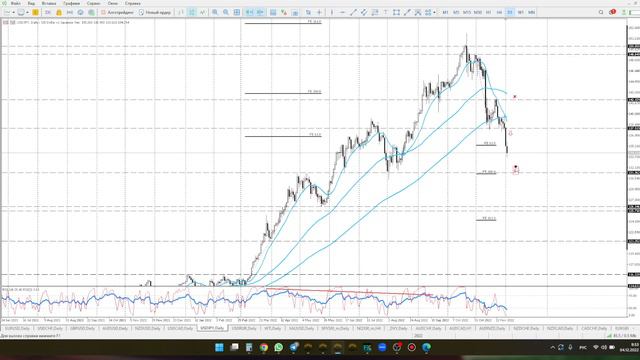
Task: Switch to USDCHF,Daily chart tab
Action: pyautogui.click(x=50, y=328)
